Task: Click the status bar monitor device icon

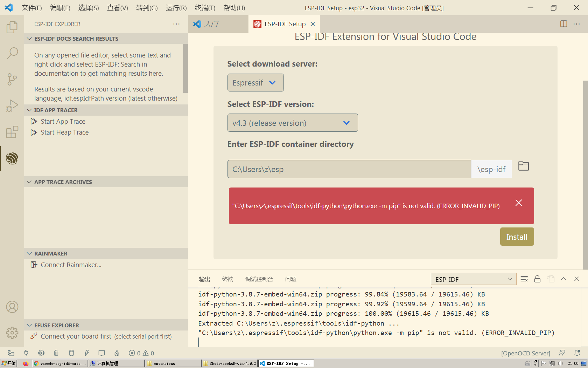Action: [x=101, y=353]
